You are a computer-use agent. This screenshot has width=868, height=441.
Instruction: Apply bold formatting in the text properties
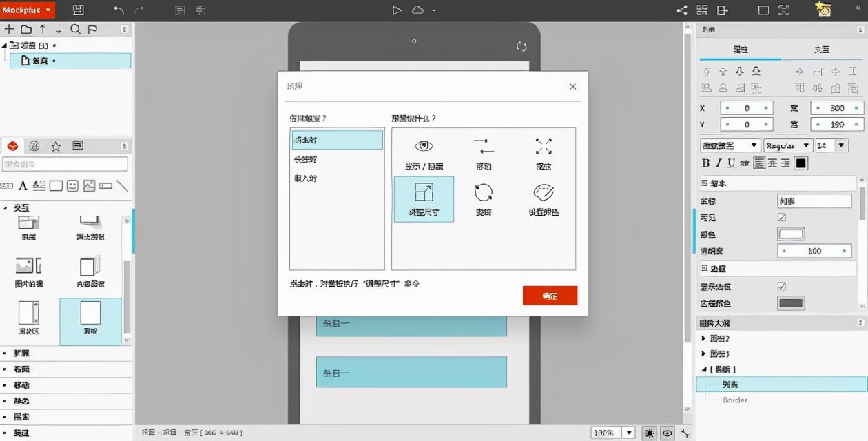point(705,163)
